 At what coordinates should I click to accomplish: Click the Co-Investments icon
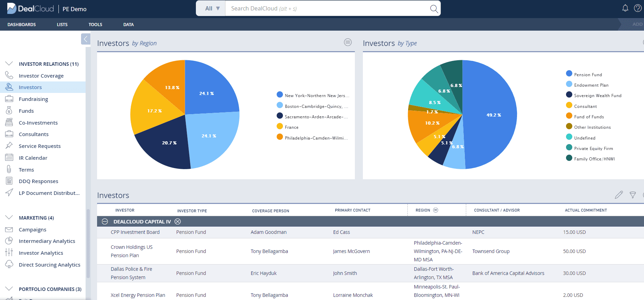point(9,122)
